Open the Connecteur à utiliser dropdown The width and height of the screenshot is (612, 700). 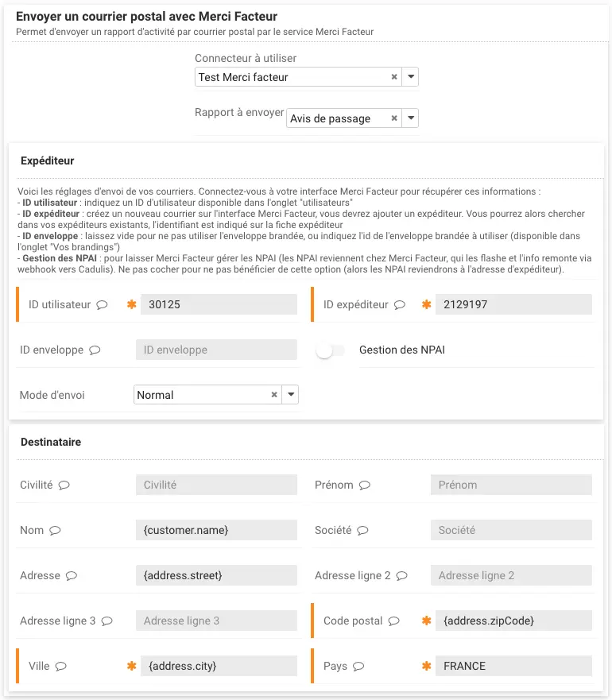[411, 76]
